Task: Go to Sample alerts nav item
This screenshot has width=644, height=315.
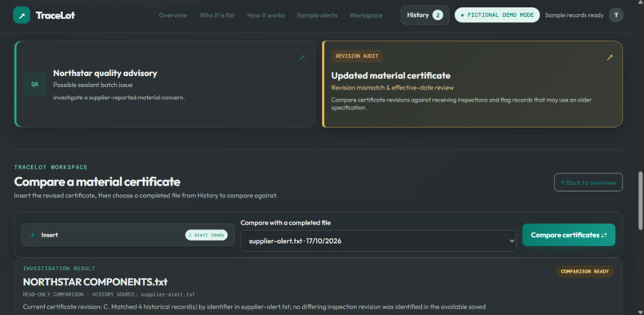Action: point(317,15)
